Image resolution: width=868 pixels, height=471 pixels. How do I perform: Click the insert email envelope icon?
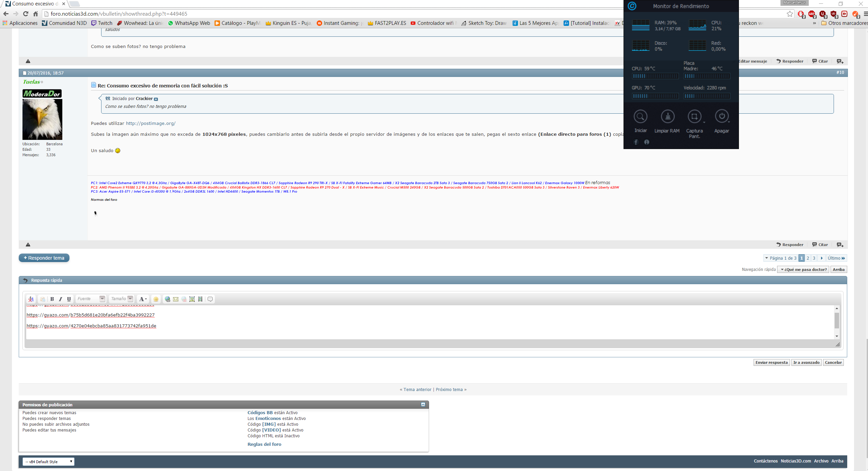coord(176,299)
